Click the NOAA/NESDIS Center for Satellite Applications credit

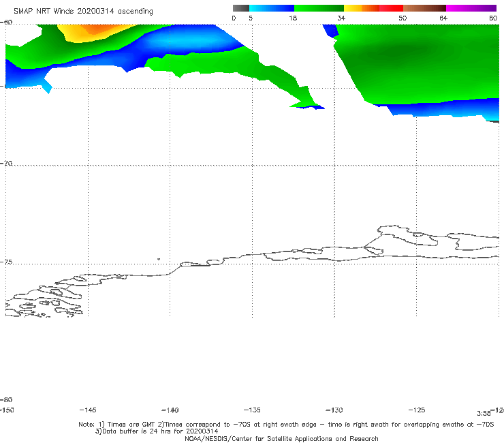click(x=281, y=438)
